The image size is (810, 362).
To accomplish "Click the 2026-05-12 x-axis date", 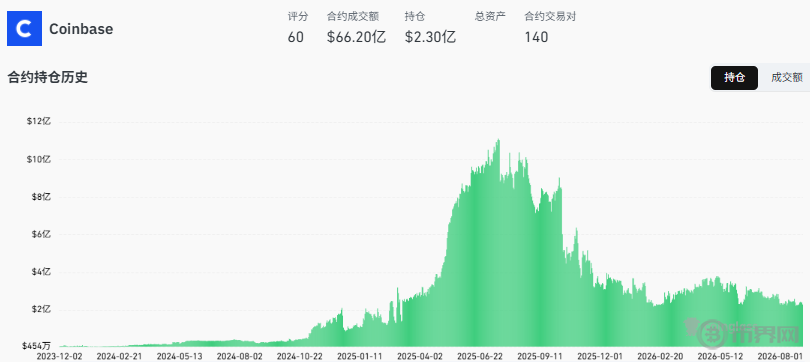I will pos(720,356).
